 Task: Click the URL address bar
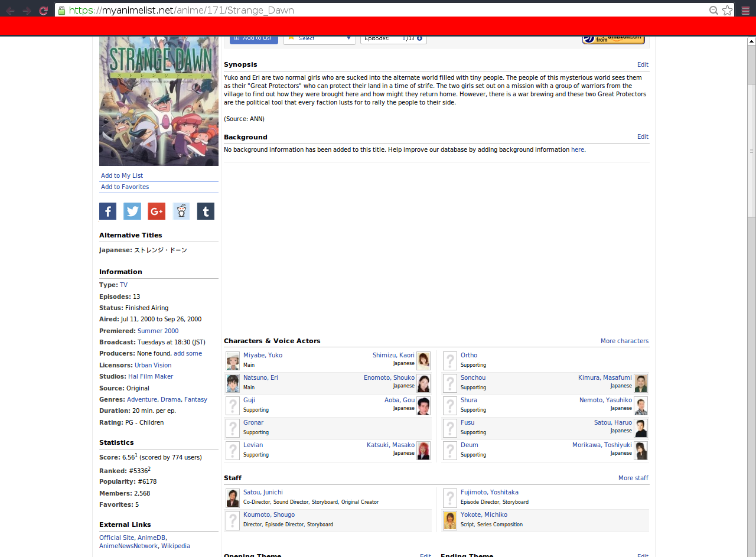(x=384, y=11)
